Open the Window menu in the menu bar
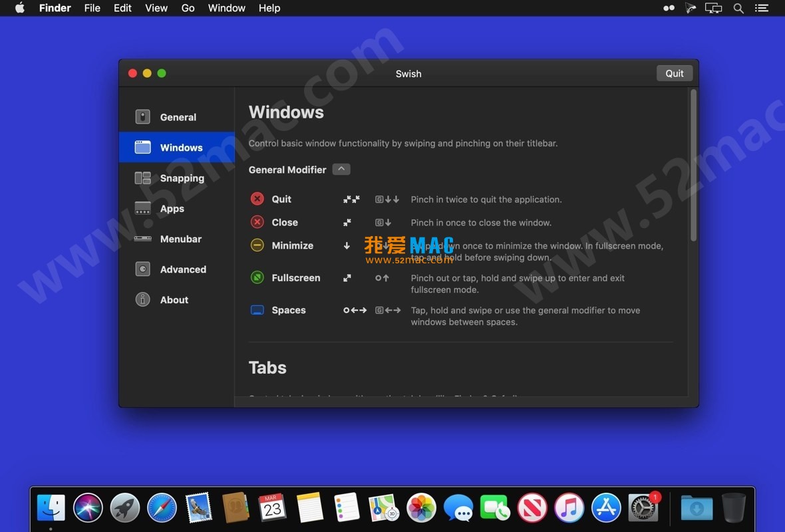 pos(227,8)
